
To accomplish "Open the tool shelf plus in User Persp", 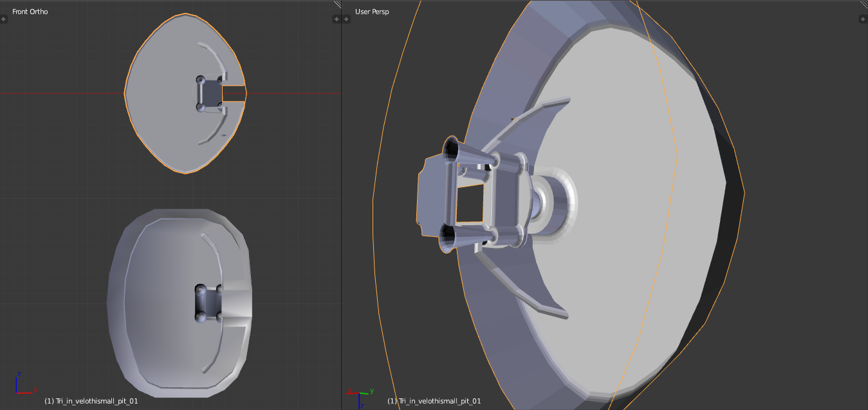I will 347,19.
